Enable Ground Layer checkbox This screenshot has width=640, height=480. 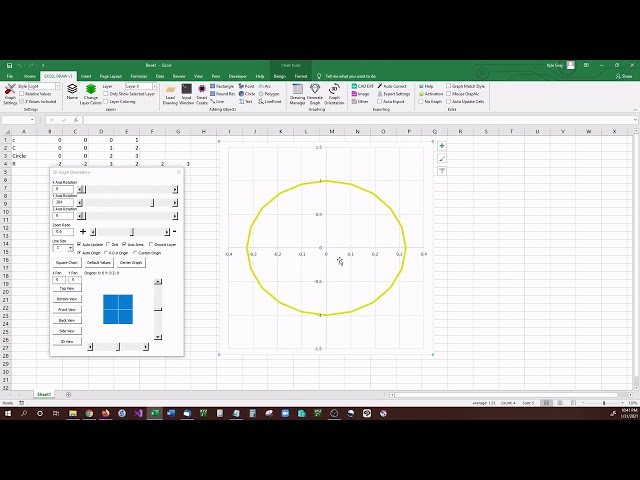tap(151, 244)
